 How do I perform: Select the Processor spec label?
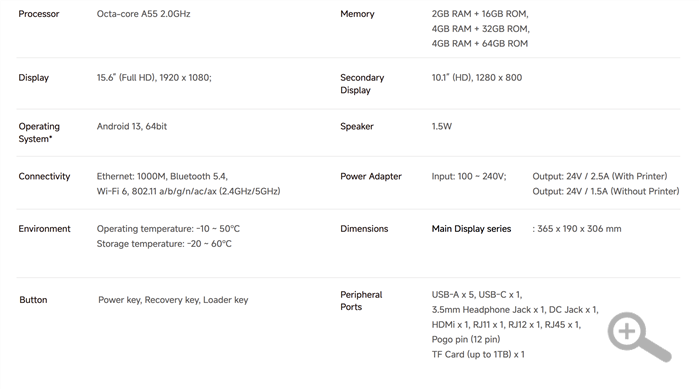coord(39,14)
